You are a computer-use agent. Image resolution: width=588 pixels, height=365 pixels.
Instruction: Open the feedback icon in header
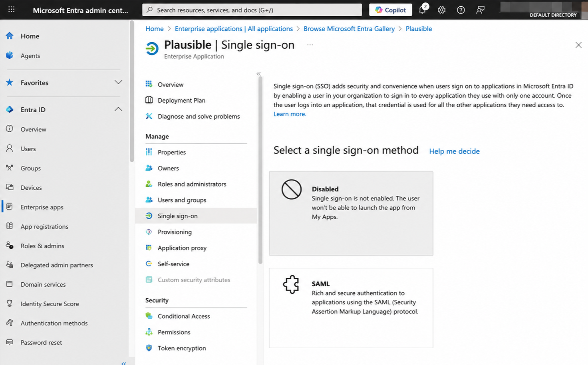[x=480, y=10]
